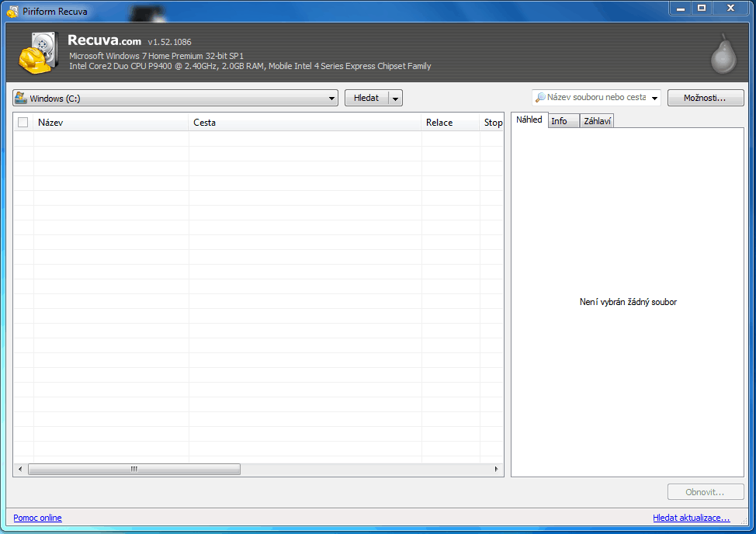Switch to the Info tab
Viewport: 756px width, 534px height.
[564, 121]
